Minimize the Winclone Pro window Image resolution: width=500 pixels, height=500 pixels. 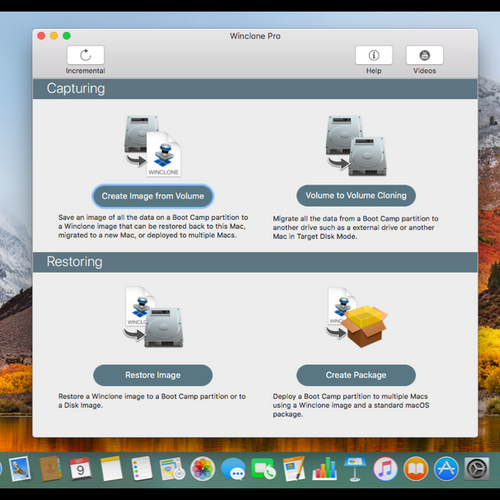coord(54,36)
